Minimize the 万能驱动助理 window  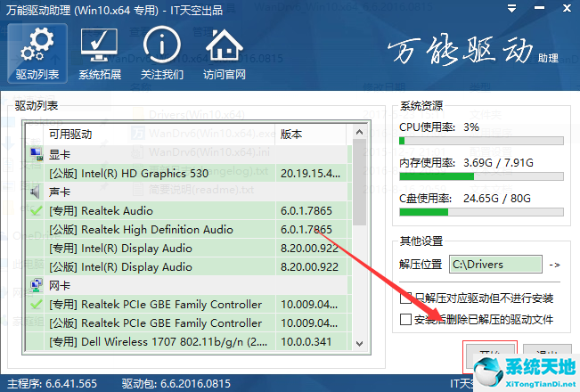pos(539,9)
